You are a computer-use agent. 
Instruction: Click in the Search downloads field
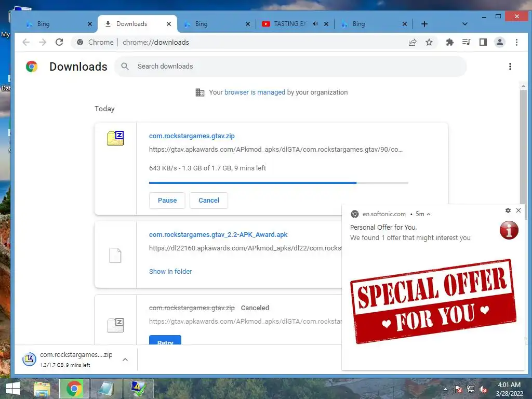[291, 66]
